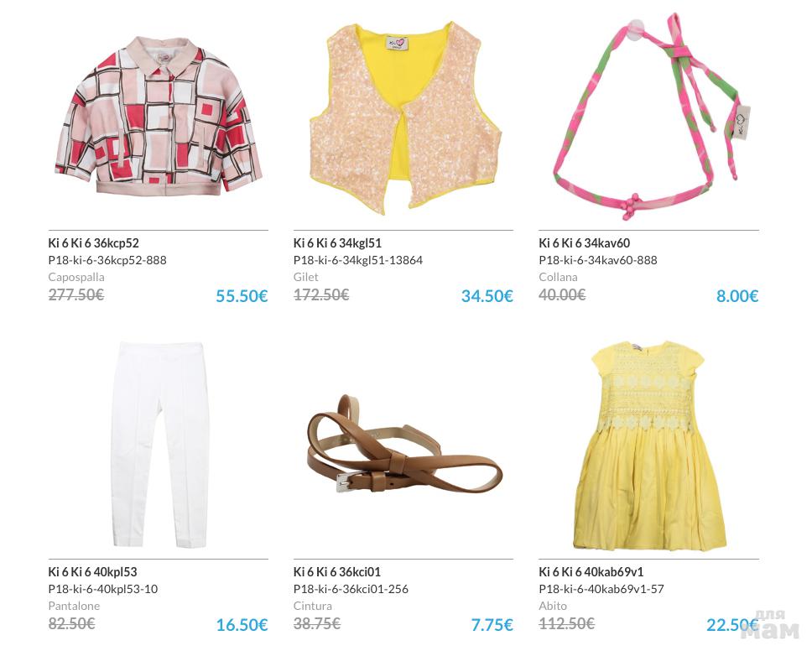Select the 8.00€ sale price
812x651 pixels.
click(737, 296)
